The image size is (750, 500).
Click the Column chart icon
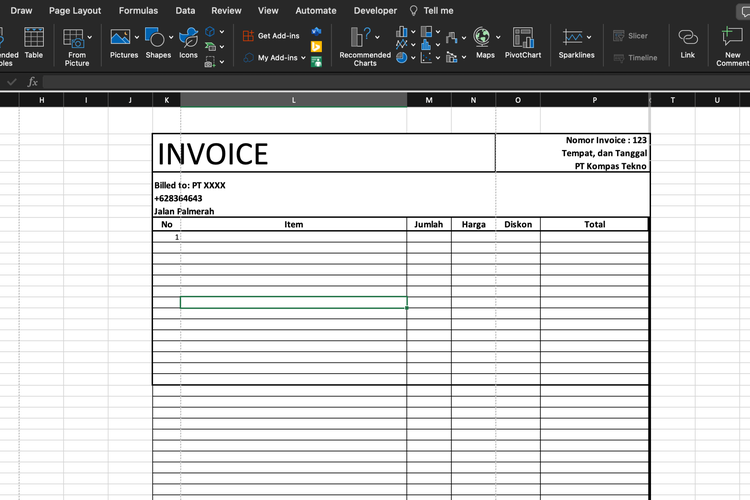[402, 32]
